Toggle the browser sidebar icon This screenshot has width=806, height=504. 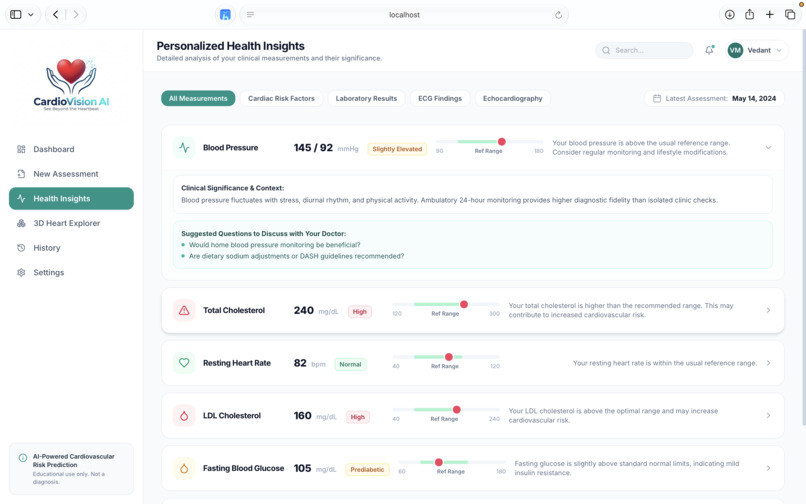point(16,14)
